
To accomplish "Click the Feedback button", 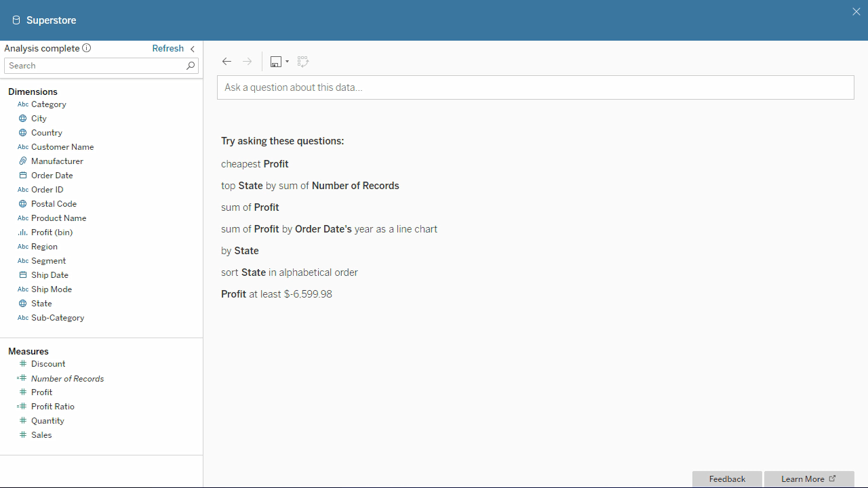I will pos(727,479).
